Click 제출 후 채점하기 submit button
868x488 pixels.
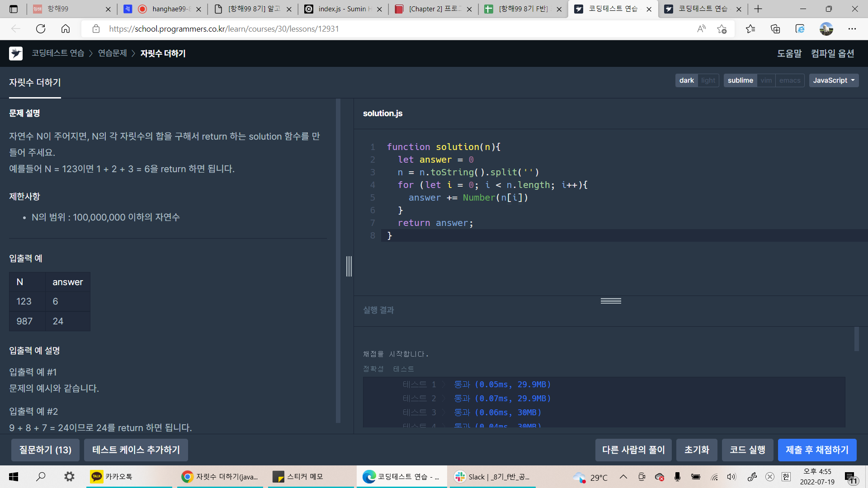pyautogui.click(x=816, y=450)
